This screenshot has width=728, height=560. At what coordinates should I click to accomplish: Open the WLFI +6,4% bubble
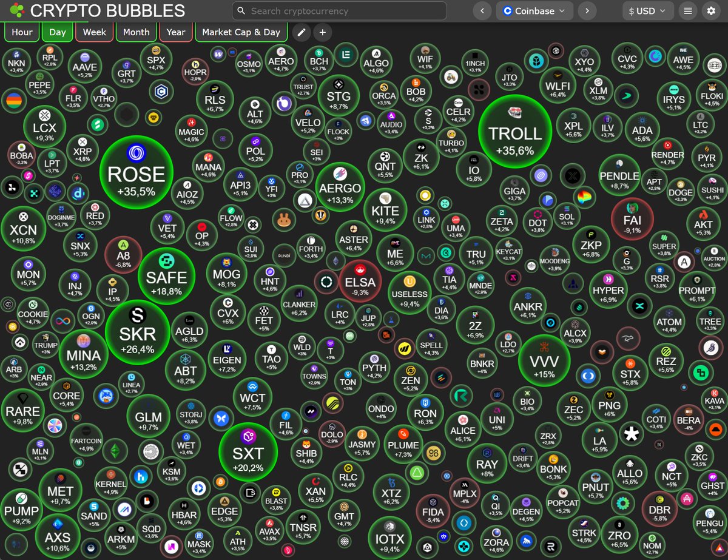(x=558, y=84)
